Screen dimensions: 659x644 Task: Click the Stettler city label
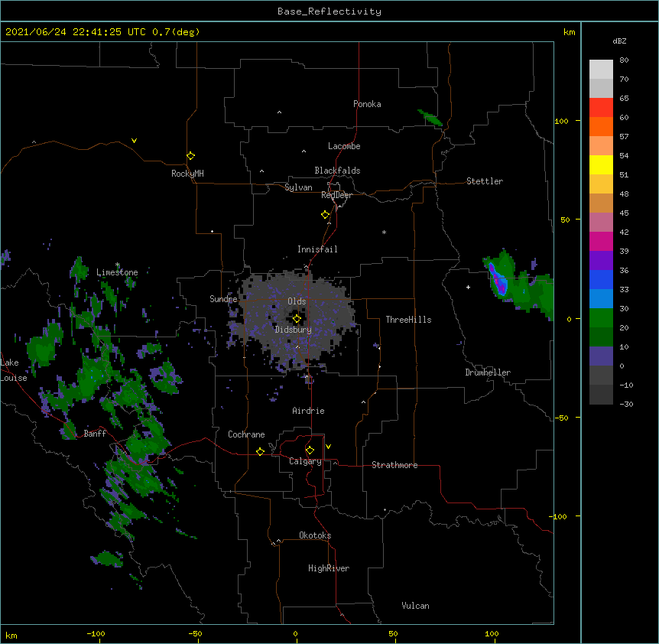click(484, 181)
